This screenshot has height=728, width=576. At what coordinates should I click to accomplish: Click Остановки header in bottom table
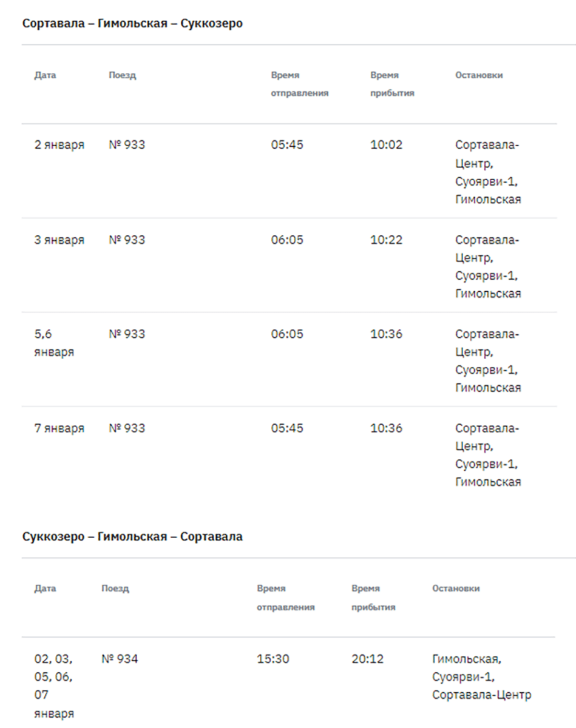[x=456, y=588]
